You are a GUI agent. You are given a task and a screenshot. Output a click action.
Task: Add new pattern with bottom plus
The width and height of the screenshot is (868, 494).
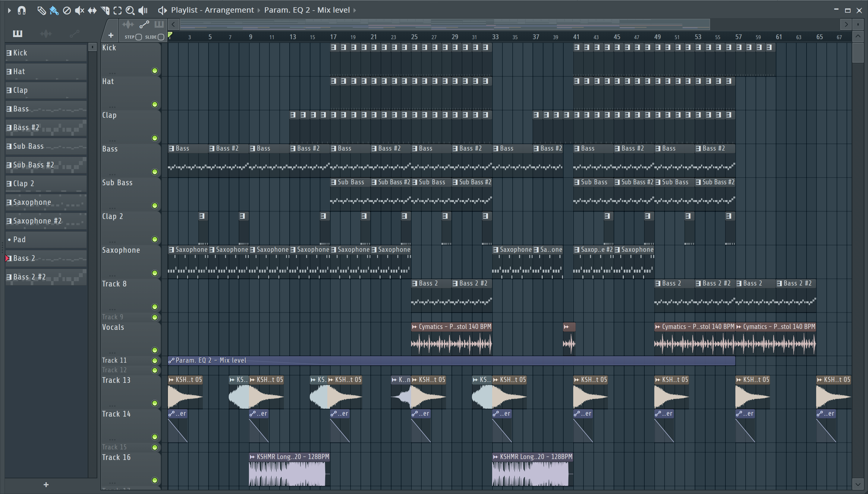click(46, 484)
